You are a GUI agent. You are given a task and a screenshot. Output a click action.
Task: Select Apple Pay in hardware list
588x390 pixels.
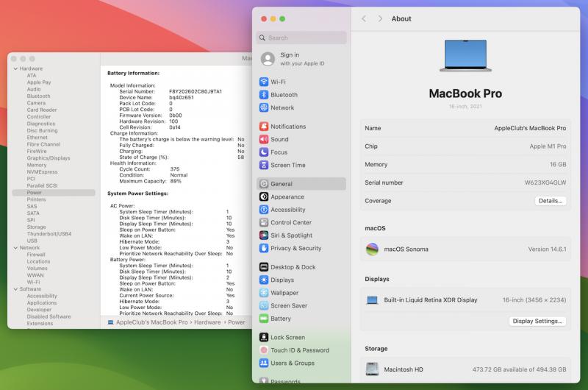[x=39, y=82]
